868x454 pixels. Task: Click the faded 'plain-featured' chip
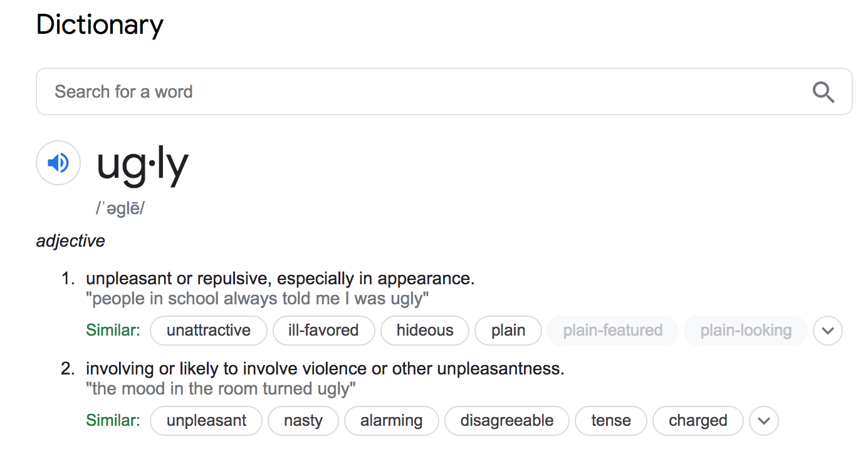click(x=613, y=331)
